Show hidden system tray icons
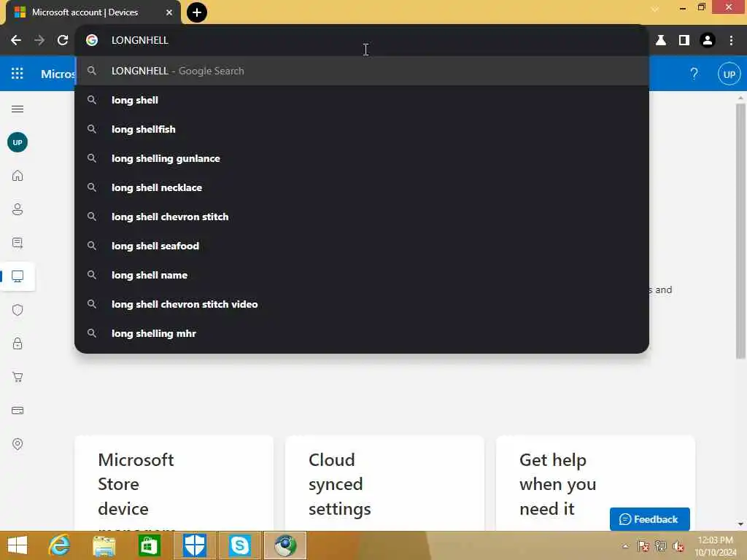747x560 pixels. (x=625, y=546)
